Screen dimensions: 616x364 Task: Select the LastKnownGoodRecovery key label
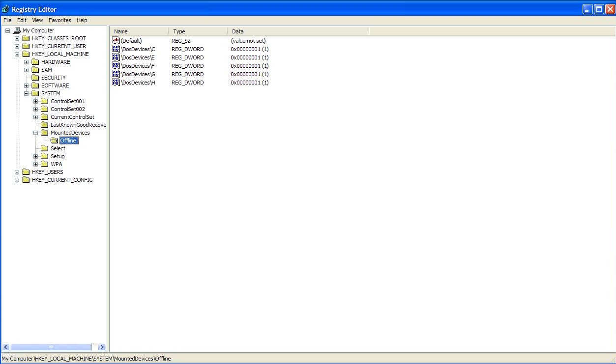pyautogui.click(x=78, y=125)
